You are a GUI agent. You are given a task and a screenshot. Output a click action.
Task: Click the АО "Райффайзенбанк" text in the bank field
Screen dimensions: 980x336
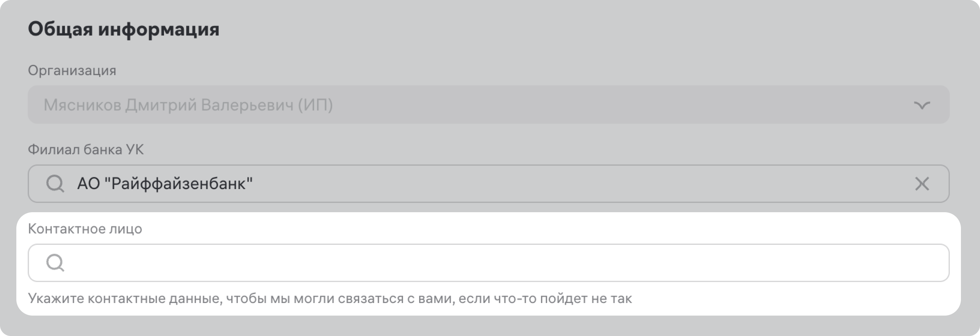tap(165, 184)
